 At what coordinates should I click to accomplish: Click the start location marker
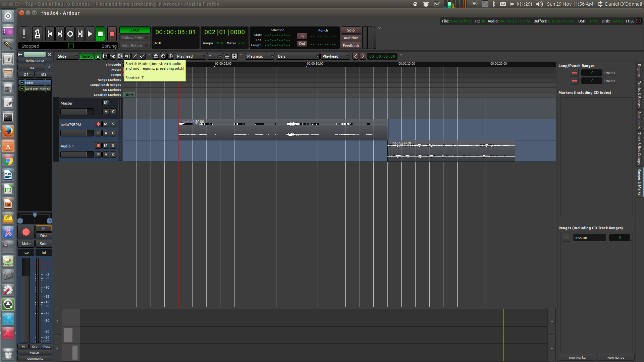click(129, 95)
